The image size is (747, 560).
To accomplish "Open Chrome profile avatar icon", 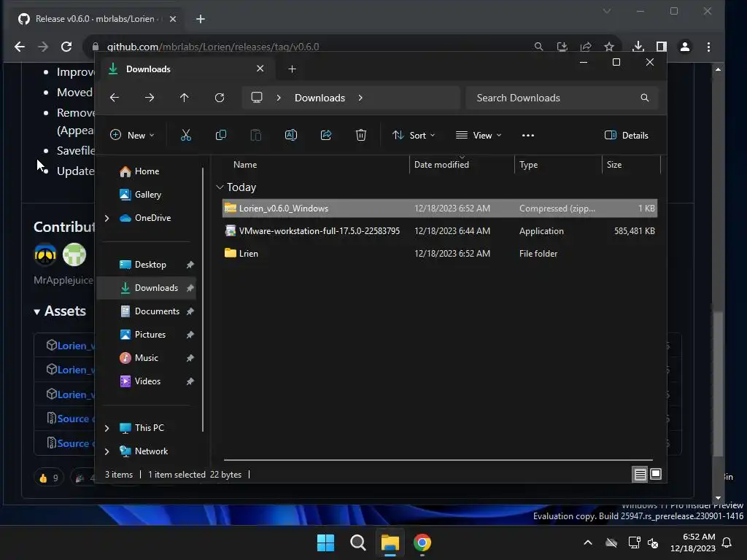I will point(685,47).
